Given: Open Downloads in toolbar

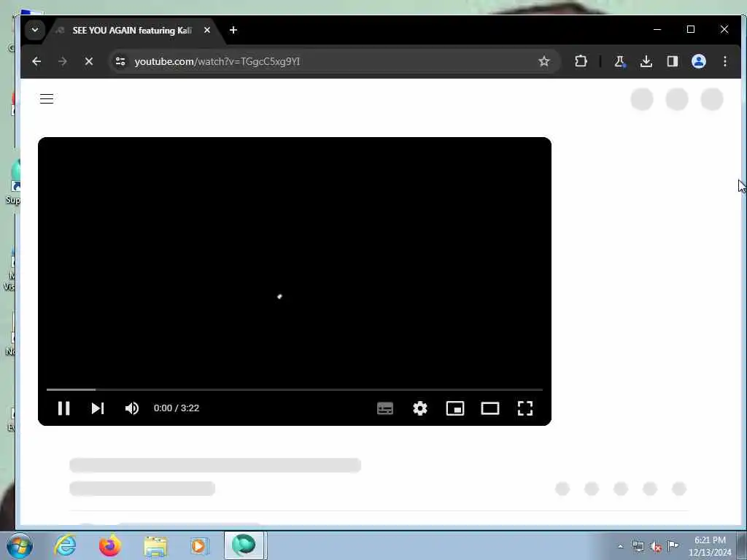Looking at the screenshot, I should [x=646, y=61].
